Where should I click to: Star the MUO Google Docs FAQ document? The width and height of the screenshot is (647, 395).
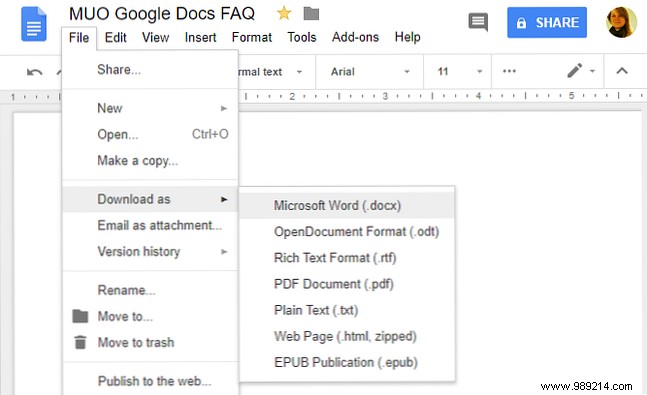point(284,14)
